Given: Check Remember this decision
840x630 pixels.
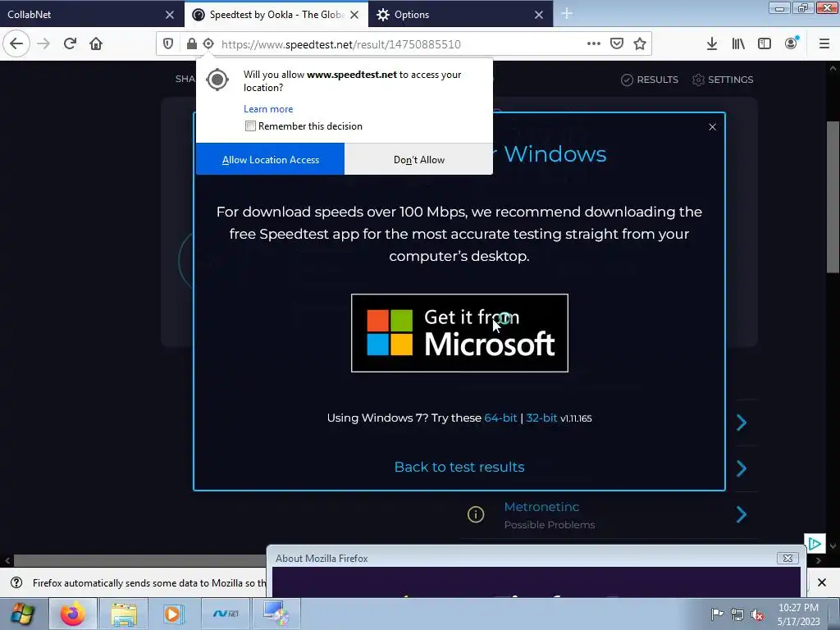Looking at the screenshot, I should tap(250, 126).
